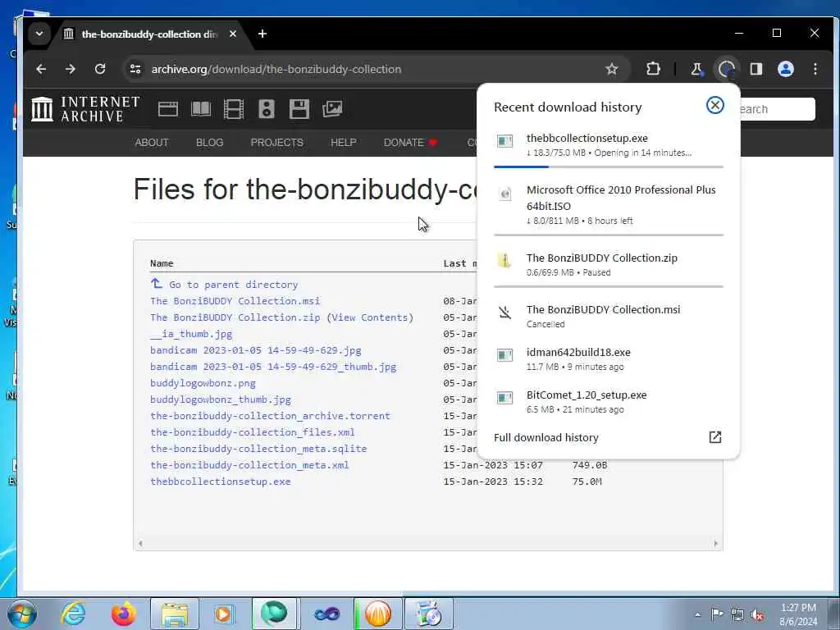This screenshot has width=840, height=630.
Task: Open bandicam 2023-01-05 14-59-49-629.jpg link
Action: [x=256, y=350]
